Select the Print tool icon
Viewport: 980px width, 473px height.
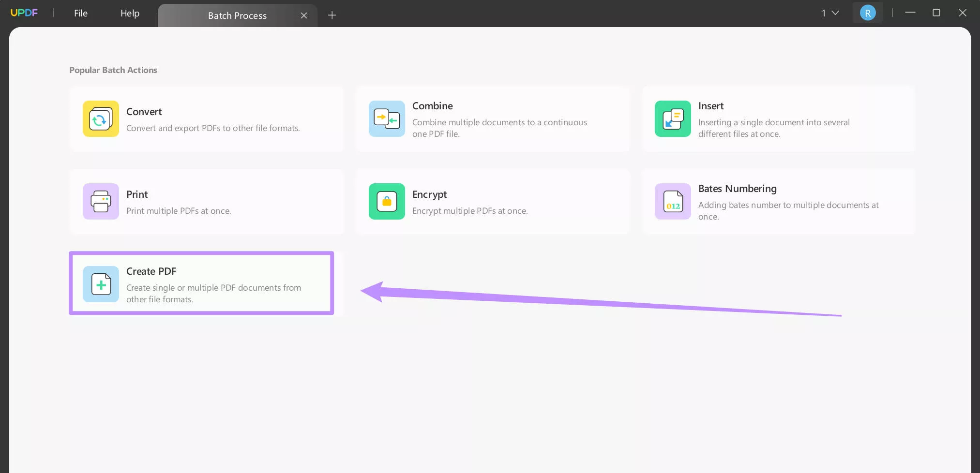101,202
